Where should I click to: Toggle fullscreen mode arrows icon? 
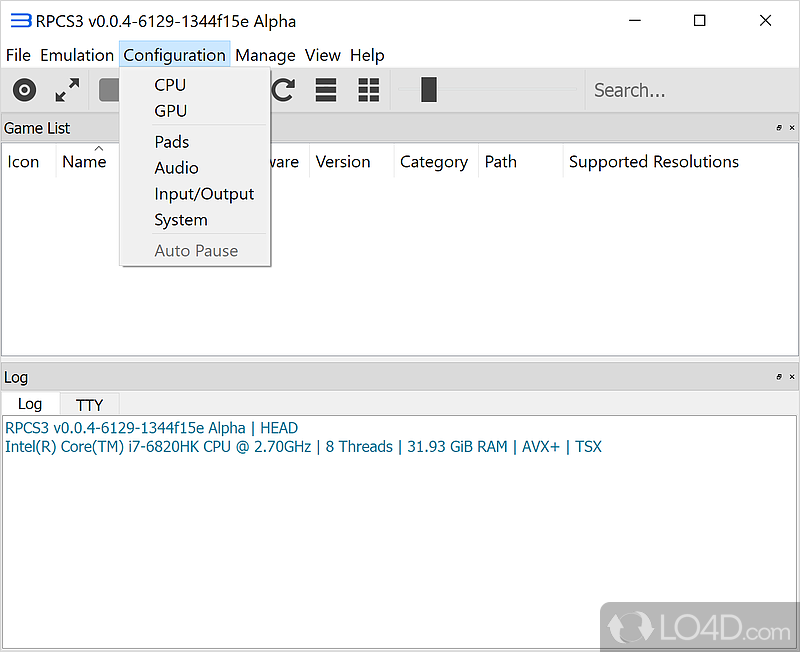pyautogui.click(x=67, y=90)
